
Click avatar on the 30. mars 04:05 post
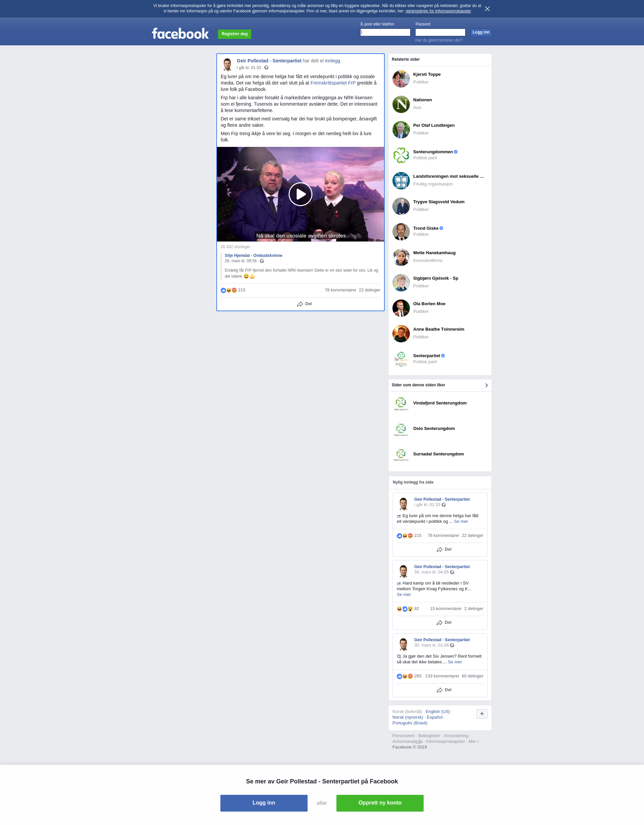coord(404,571)
